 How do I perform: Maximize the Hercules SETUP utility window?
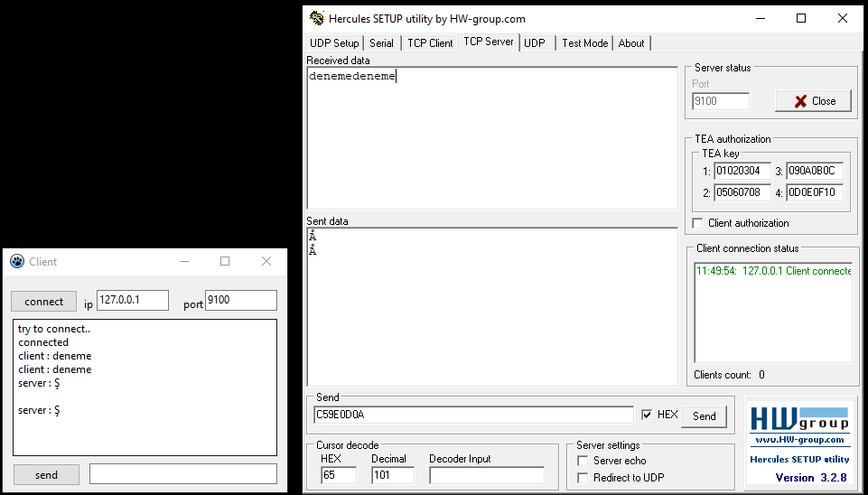pyautogui.click(x=801, y=18)
